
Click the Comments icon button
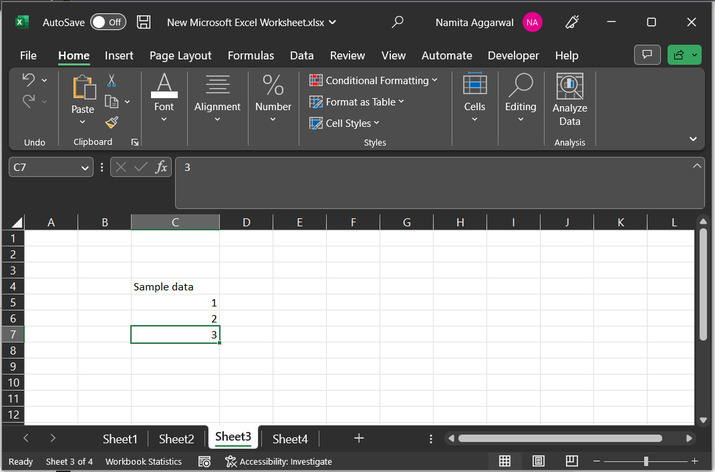click(648, 55)
